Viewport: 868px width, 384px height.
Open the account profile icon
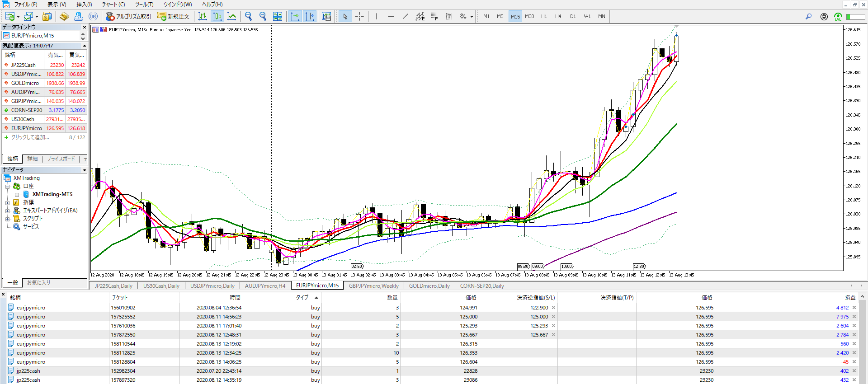click(824, 16)
